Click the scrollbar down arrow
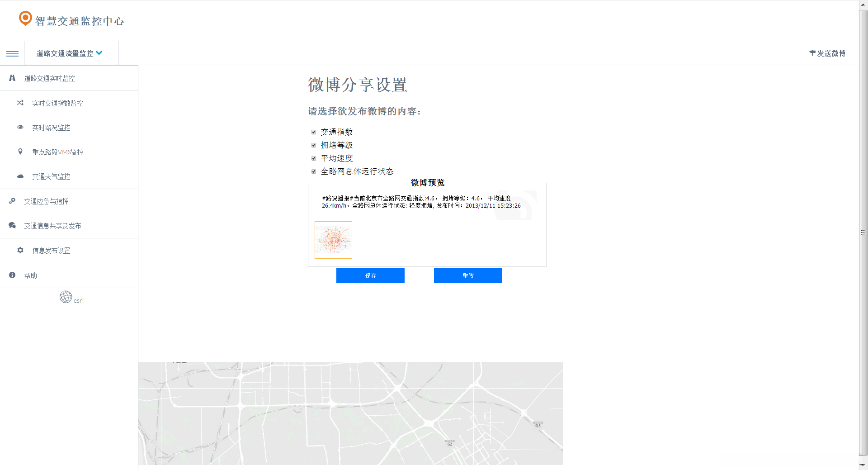 [863, 465]
